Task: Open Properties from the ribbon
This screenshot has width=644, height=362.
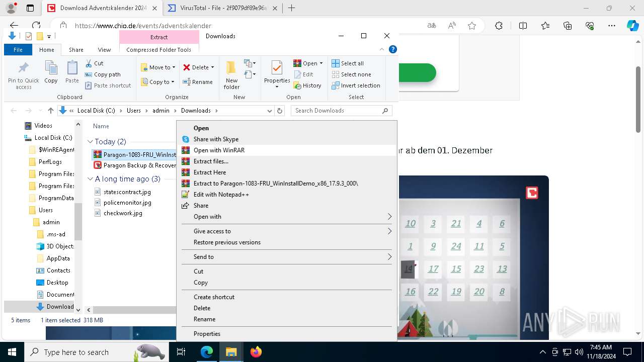Action: pos(277,74)
